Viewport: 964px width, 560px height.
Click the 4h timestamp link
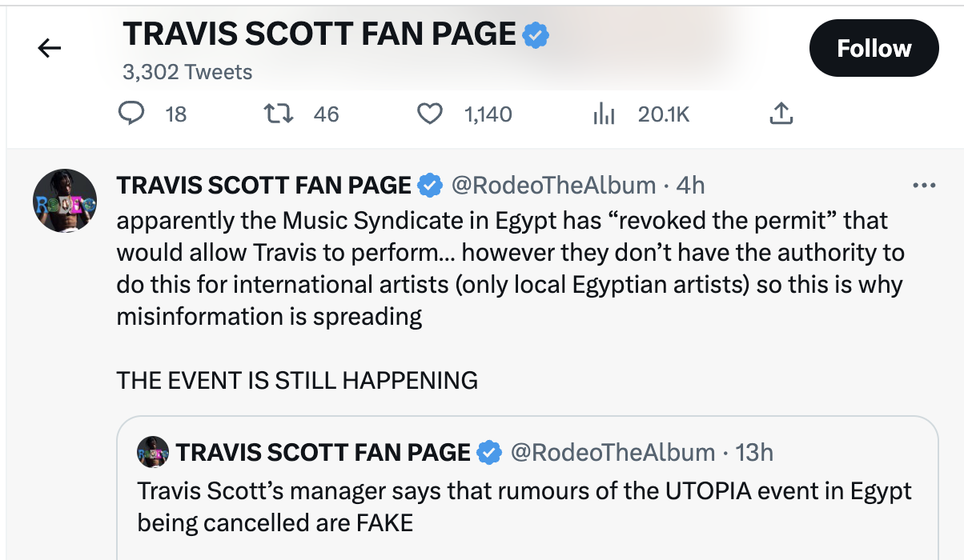tap(690, 186)
